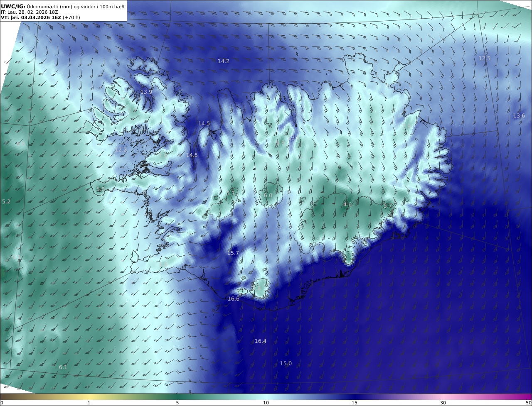Select the 14.2 precipitation value
532x406 pixels.
tap(224, 61)
